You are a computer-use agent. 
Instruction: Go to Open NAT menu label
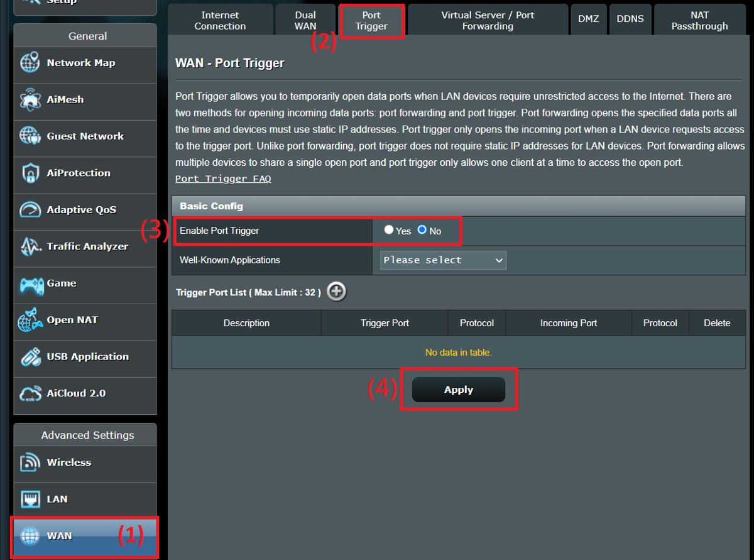(x=72, y=320)
